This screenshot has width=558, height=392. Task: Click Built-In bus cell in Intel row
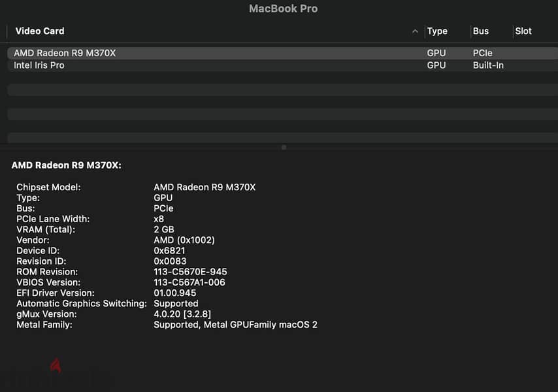tap(488, 65)
